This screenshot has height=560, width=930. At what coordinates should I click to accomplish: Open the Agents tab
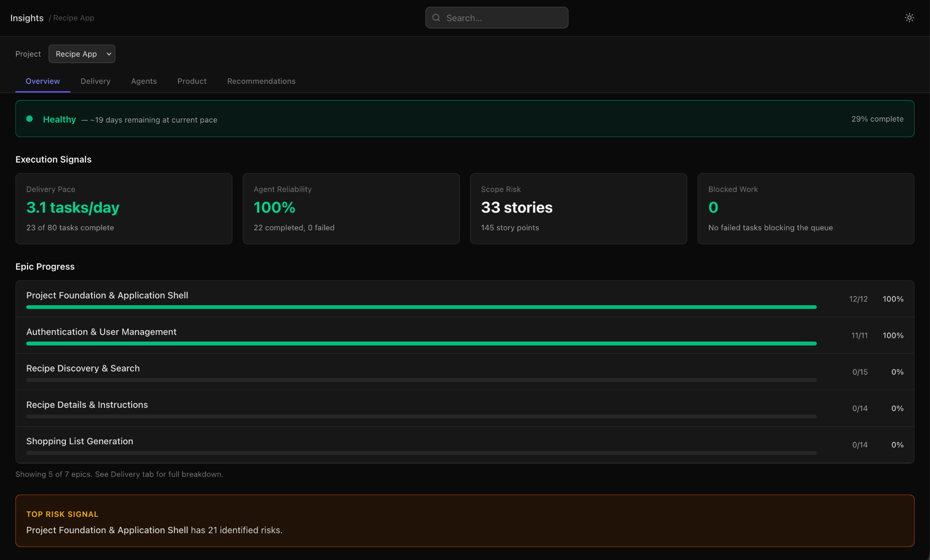(x=144, y=81)
